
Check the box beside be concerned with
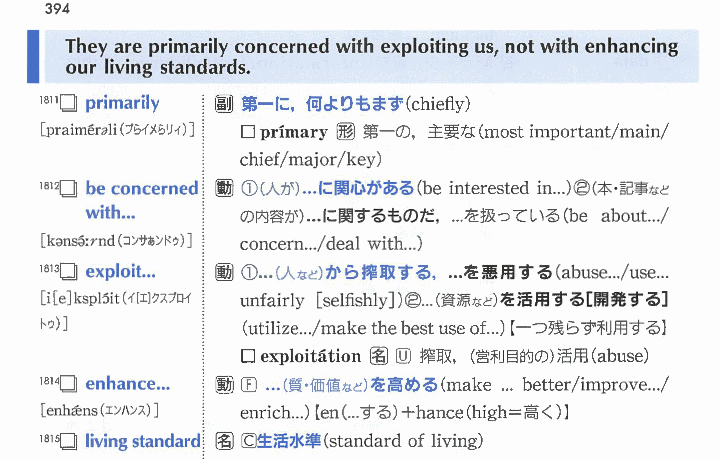[x=68, y=188]
